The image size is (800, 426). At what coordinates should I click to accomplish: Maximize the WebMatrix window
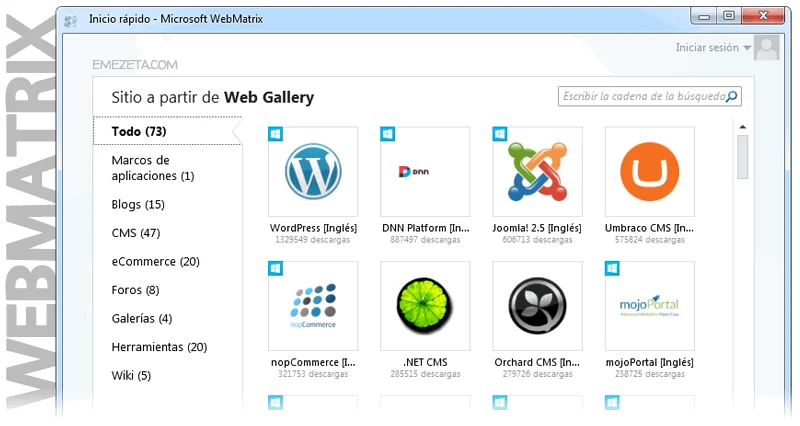pos(729,16)
